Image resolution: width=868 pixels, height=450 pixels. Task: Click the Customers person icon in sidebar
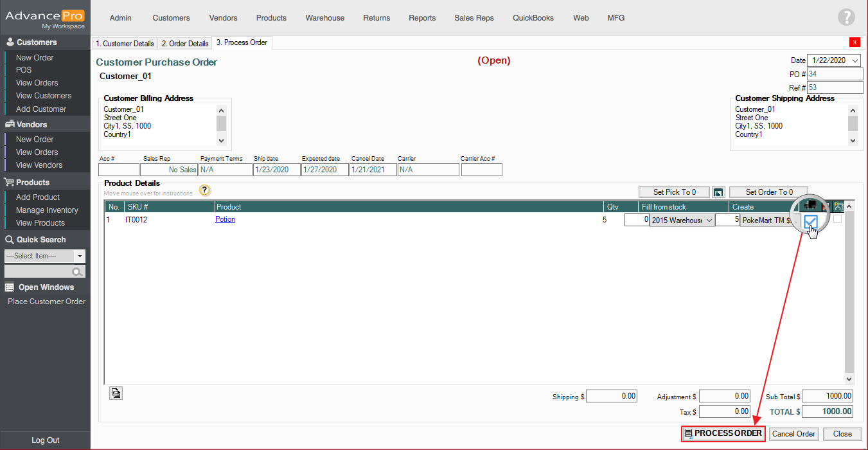click(x=10, y=42)
